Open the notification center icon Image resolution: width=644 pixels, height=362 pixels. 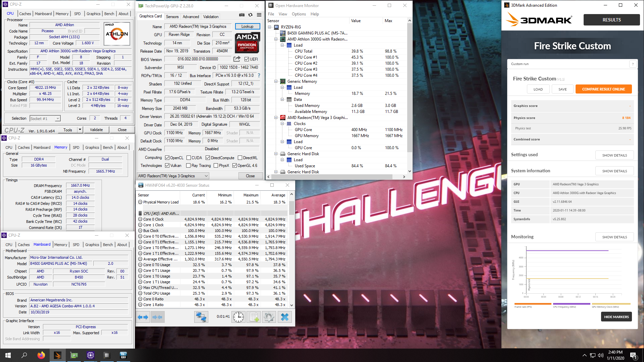coord(634,356)
